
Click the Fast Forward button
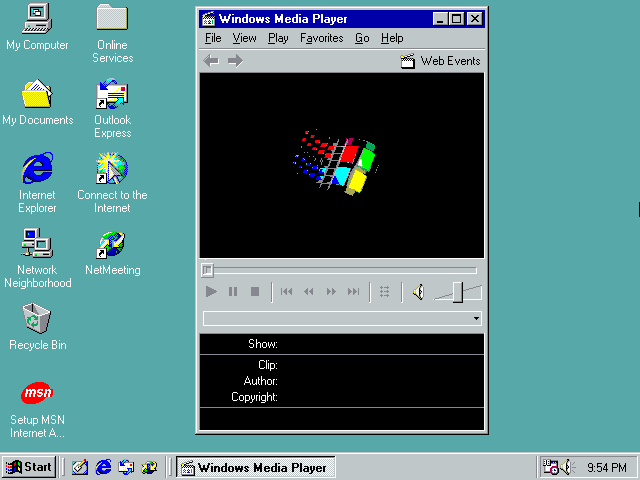click(331, 291)
